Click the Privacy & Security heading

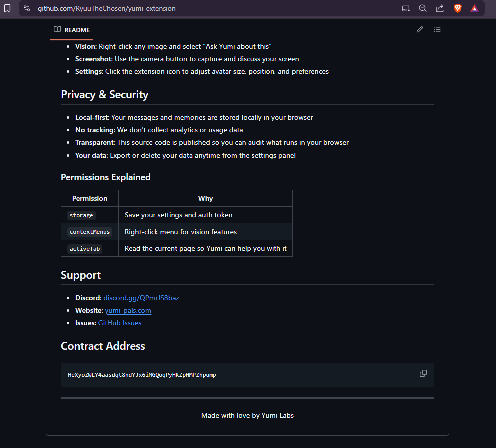coord(104,95)
